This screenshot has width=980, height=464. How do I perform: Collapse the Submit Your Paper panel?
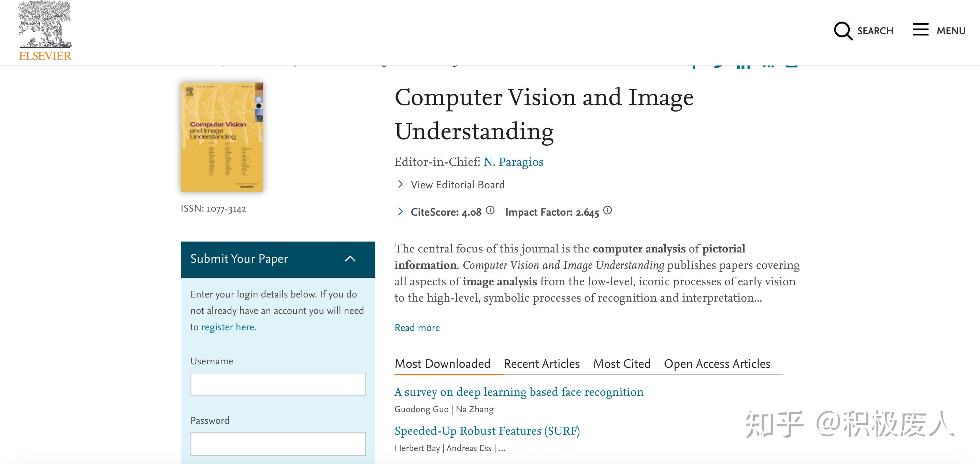pyautogui.click(x=350, y=259)
